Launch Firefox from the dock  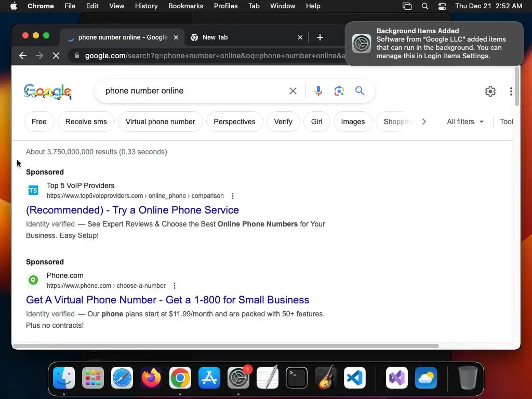tap(151, 378)
